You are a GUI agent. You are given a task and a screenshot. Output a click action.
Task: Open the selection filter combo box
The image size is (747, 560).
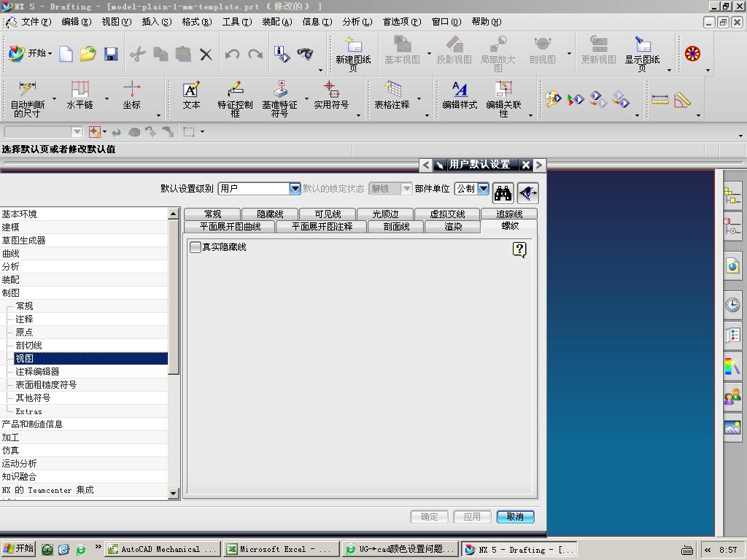tap(43, 132)
